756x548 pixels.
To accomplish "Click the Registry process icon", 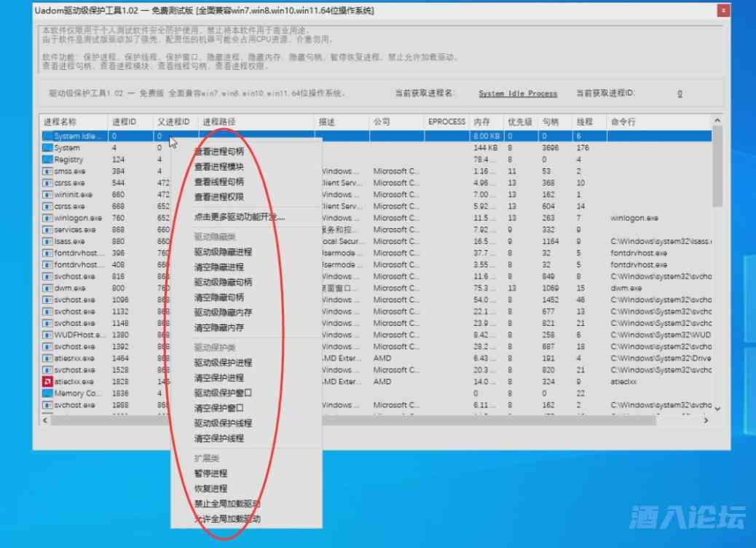I will pyautogui.click(x=47, y=160).
